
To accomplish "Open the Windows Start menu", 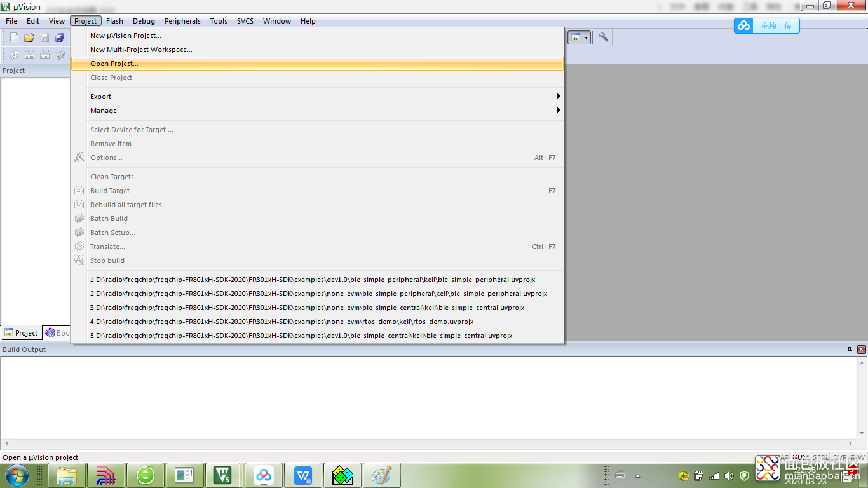I will pyautogui.click(x=17, y=475).
